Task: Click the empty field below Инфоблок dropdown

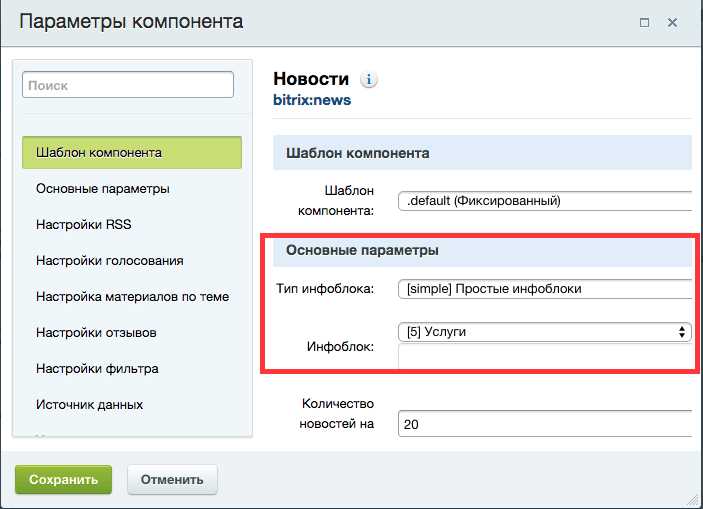Action: point(545,357)
